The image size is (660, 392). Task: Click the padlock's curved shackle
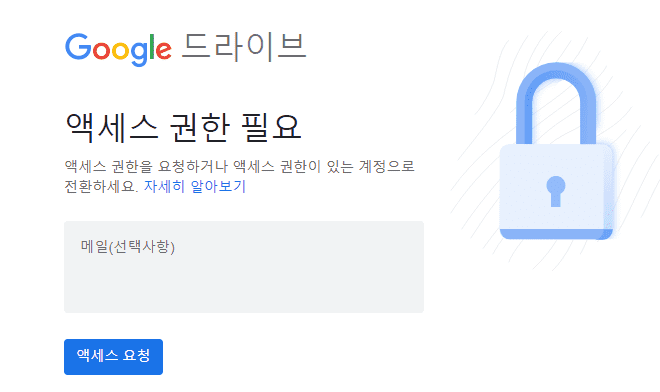click(x=556, y=103)
